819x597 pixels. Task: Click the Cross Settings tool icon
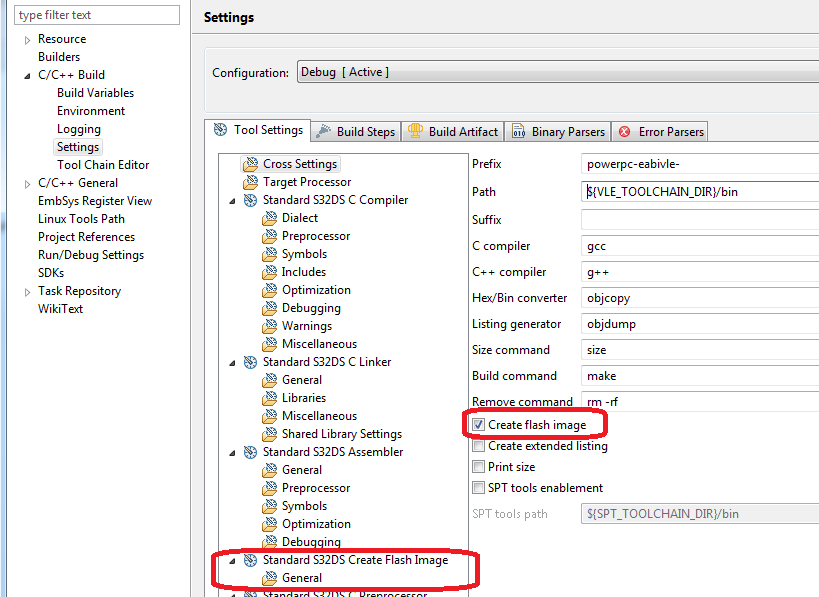tap(251, 164)
